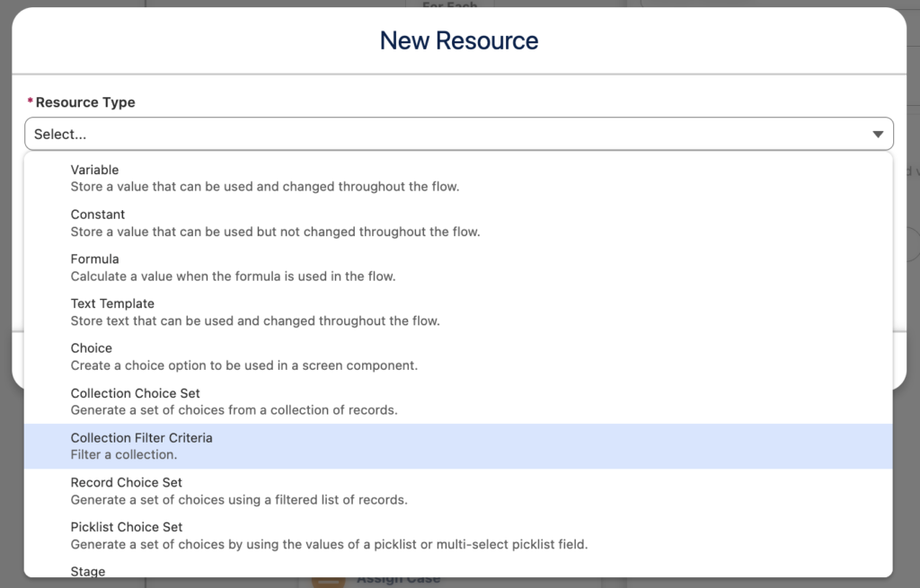
Task: Select Collection Choice Set option
Action: tap(458, 401)
